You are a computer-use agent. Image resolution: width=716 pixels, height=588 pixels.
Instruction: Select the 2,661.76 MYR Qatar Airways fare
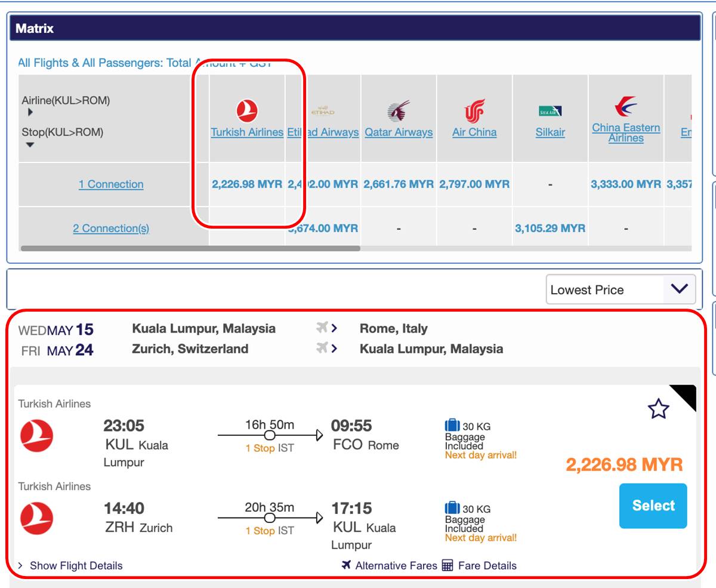(x=399, y=184)
